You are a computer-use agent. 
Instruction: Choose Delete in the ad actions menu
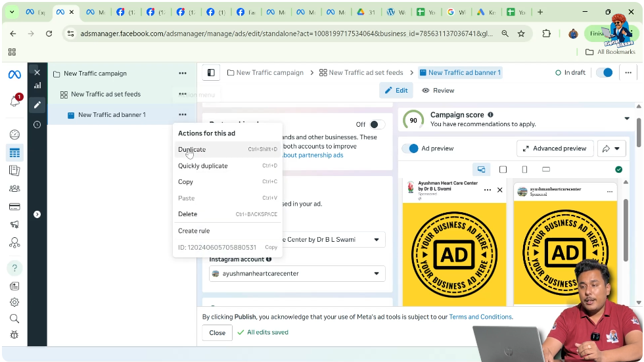point(227,214)
